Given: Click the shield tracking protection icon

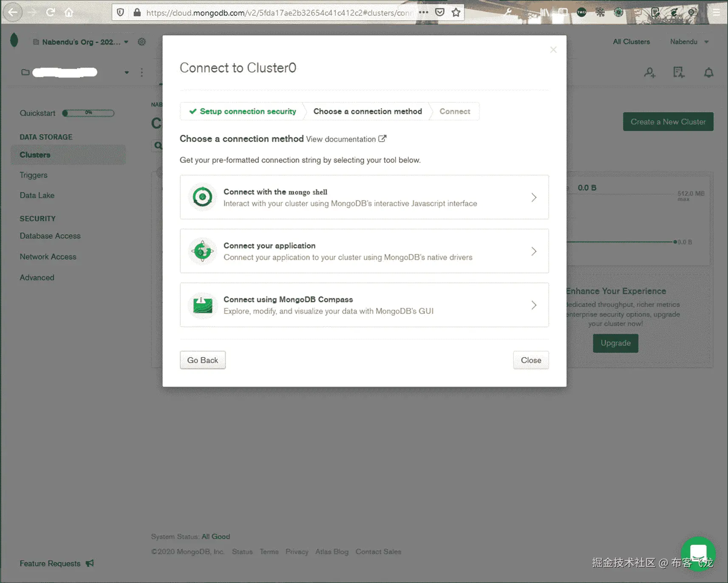Looking at the screenshot, I should 121,12.
